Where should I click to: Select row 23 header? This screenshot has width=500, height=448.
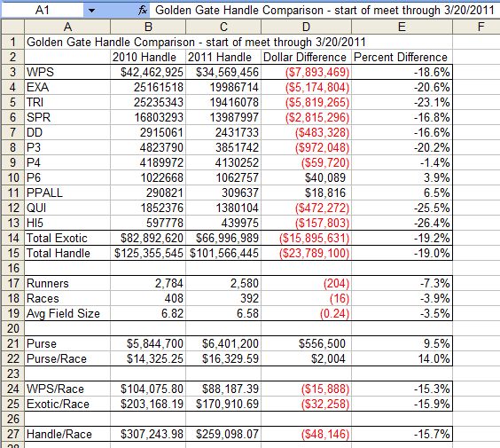12,373
